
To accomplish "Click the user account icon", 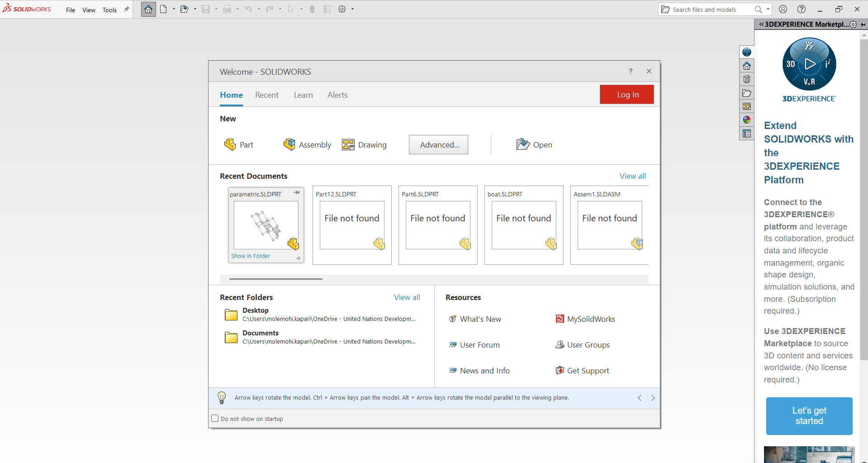I will click(x=783, y=9).
